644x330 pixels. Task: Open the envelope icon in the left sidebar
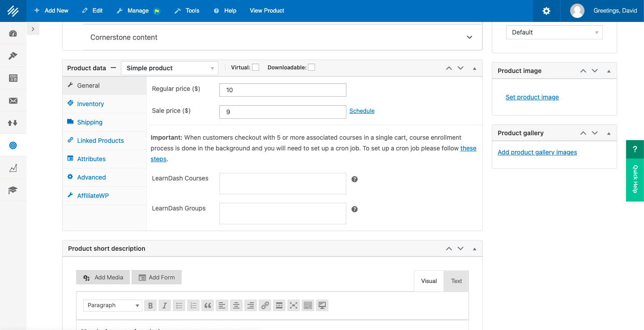point(13,100)
